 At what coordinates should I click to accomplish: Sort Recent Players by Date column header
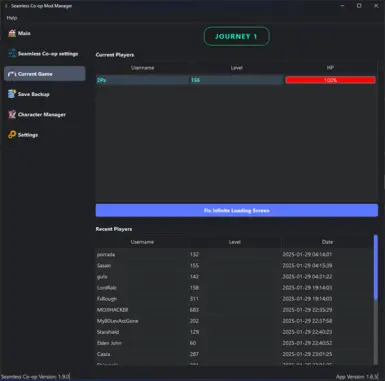pyautogui.click(x=327, y=242)
